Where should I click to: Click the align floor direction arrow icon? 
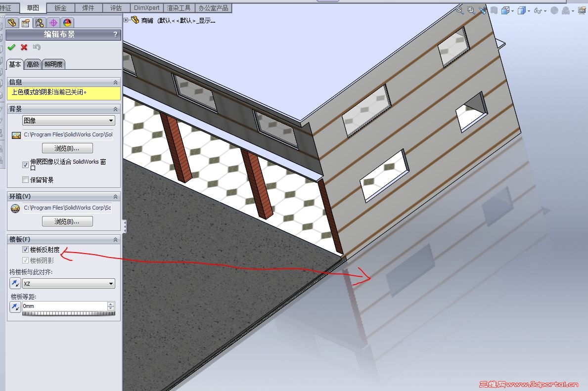tap(15, 283)
